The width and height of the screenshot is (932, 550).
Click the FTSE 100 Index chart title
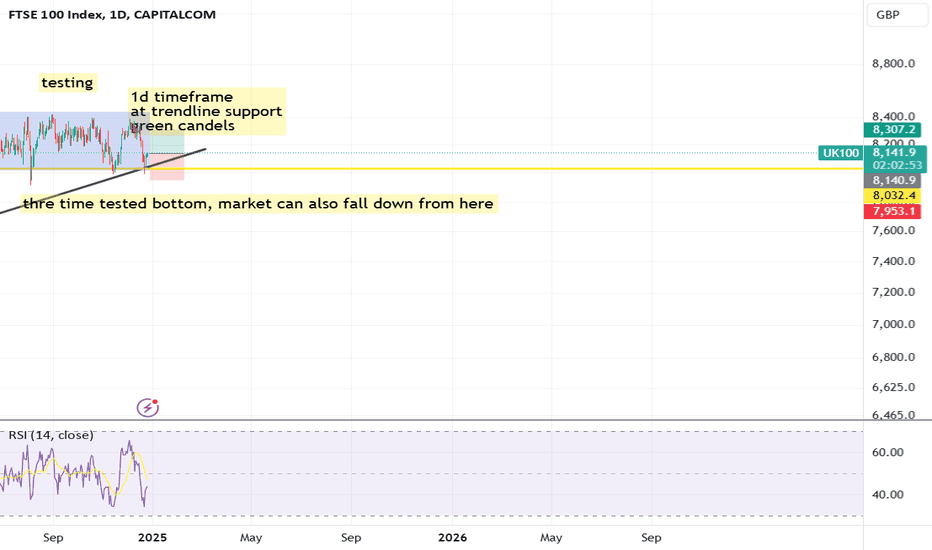pos(112,15)
